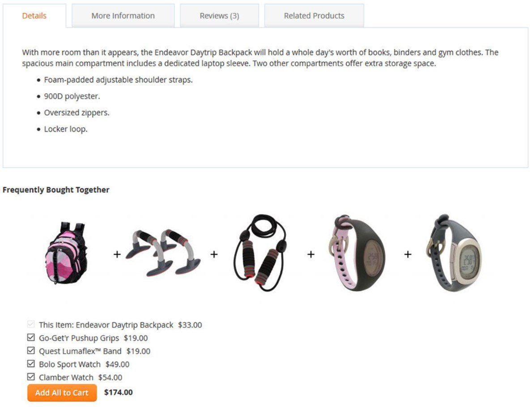Uncheck the Clamber Watch checkbox
The width and height of the screenshot is (532, 407).
point(31,377)
